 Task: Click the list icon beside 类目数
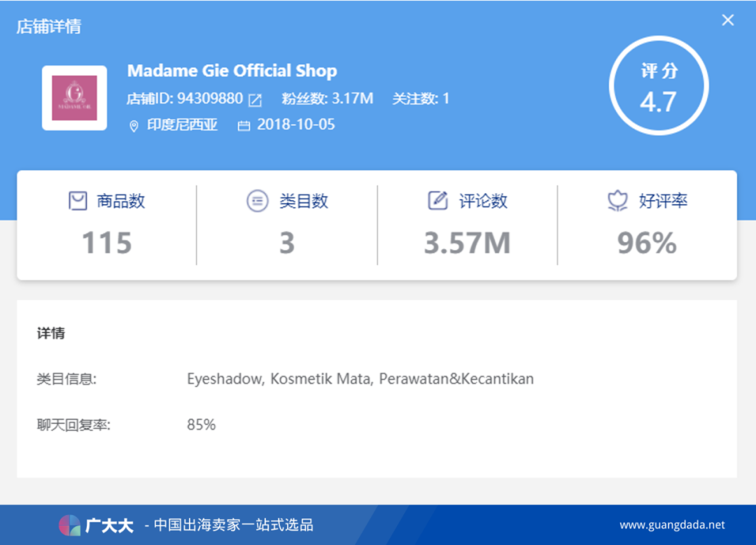pyautogui.click(x=258, y=201)
